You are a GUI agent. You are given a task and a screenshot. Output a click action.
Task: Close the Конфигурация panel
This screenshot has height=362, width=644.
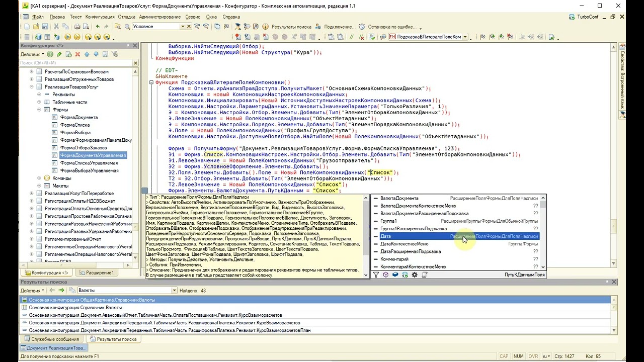pyautogui.click(x=135, y=46)
